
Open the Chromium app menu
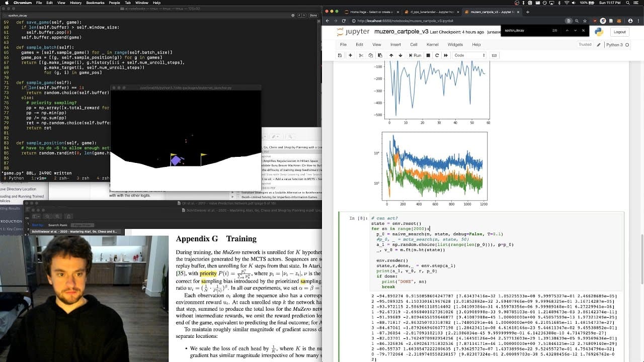(x=23, y=3)
